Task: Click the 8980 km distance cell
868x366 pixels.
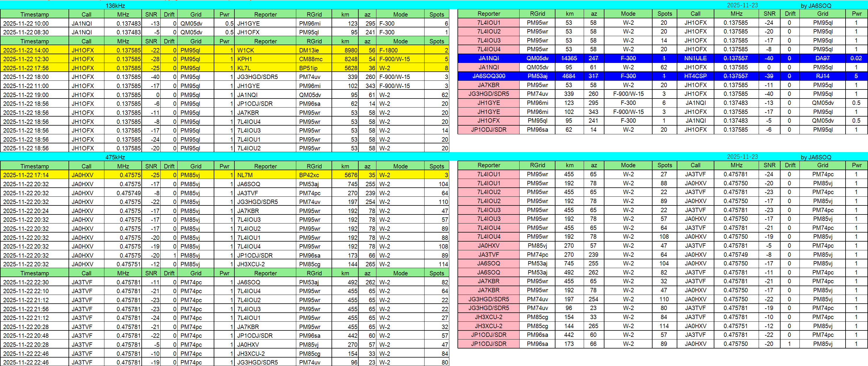Action: coord(345,50)
